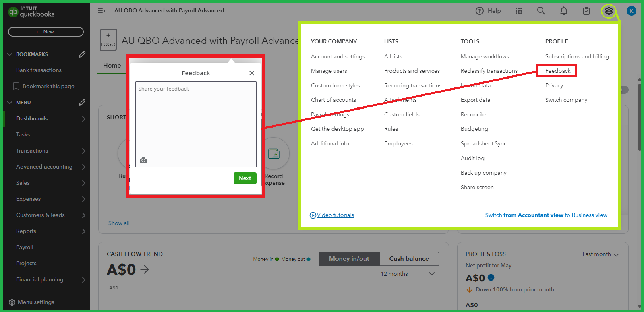
Task: Open Tasks in the menu
Action: pyautogui.click(x=23, y=134)
